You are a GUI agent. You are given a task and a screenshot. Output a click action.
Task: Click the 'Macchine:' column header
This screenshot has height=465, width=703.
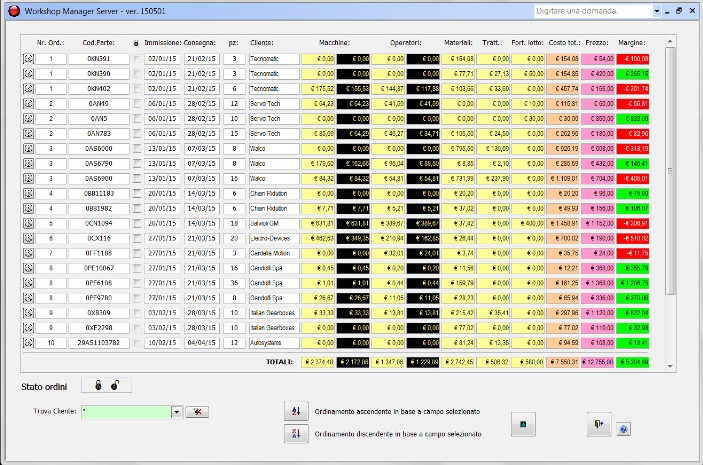click(x=334, y=43)
